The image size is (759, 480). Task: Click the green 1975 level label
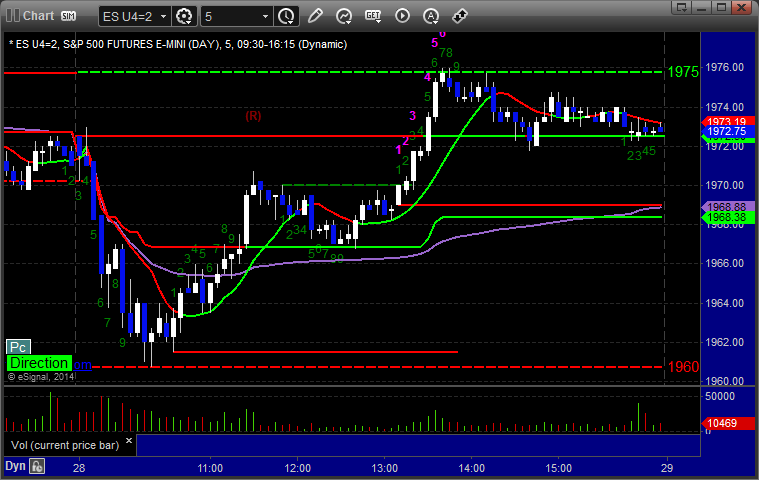click(683, 72)
